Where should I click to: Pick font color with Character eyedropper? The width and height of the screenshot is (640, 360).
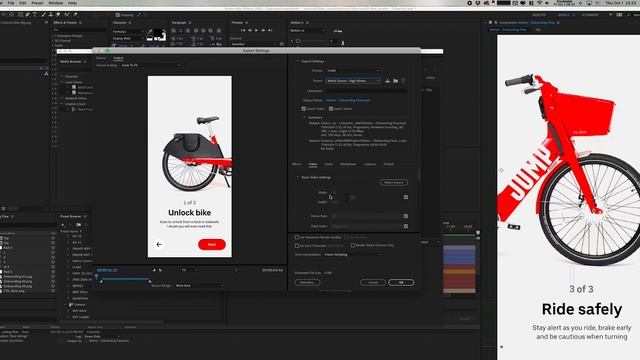coord(150,31)
